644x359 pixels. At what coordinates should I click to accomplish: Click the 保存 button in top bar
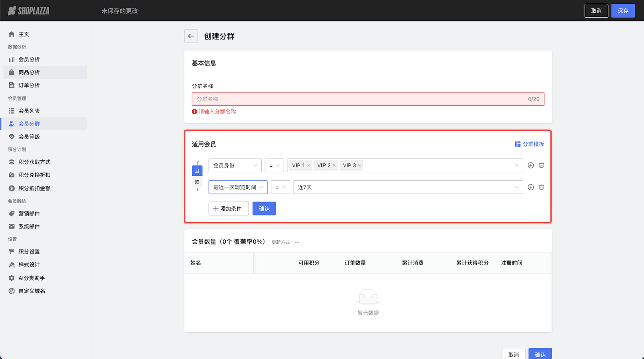pos(623,11)
